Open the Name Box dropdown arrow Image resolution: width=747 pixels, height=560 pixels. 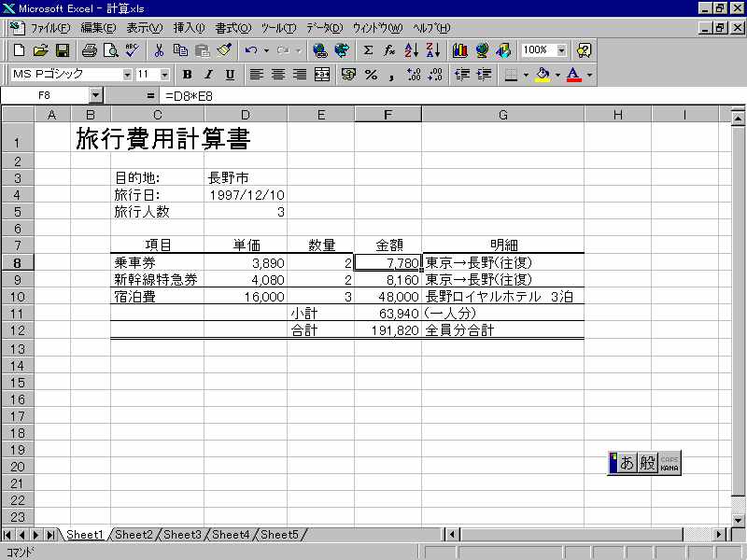click(95, 95)
